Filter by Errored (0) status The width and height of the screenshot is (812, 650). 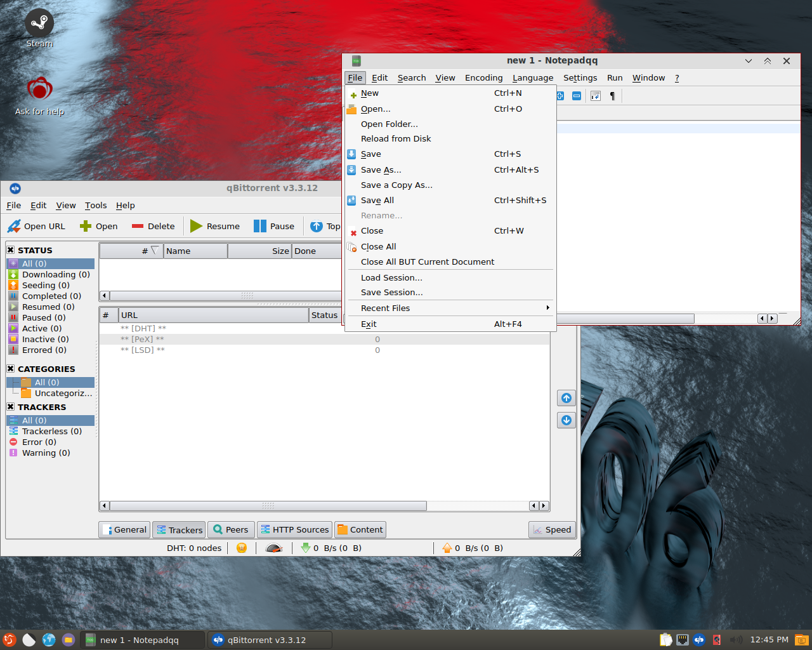tap(51, 350)
